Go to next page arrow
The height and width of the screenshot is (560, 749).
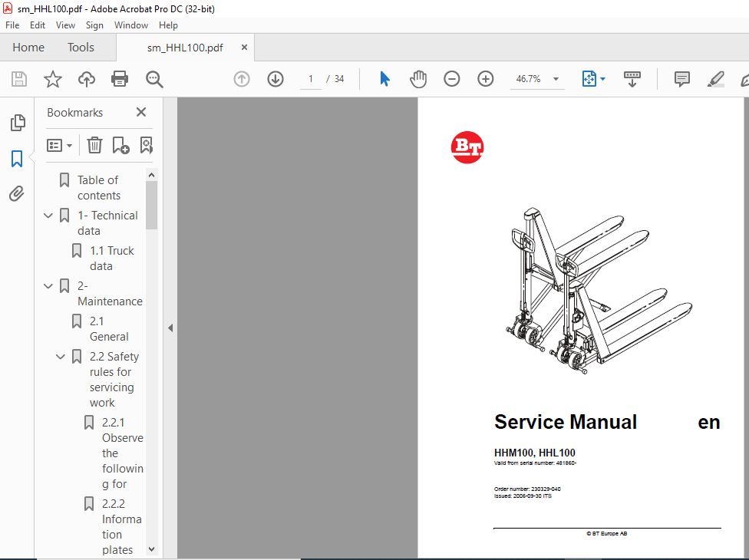click(x=276, y=79)
